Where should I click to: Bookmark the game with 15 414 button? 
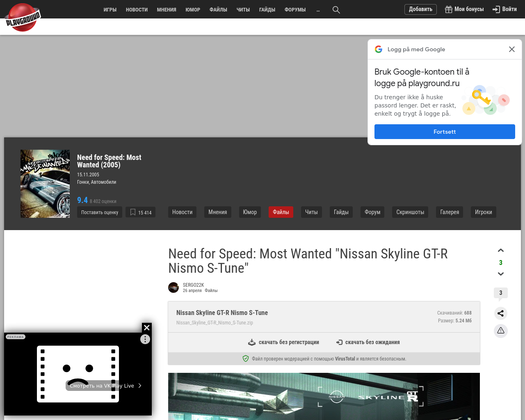coord(141,212)
